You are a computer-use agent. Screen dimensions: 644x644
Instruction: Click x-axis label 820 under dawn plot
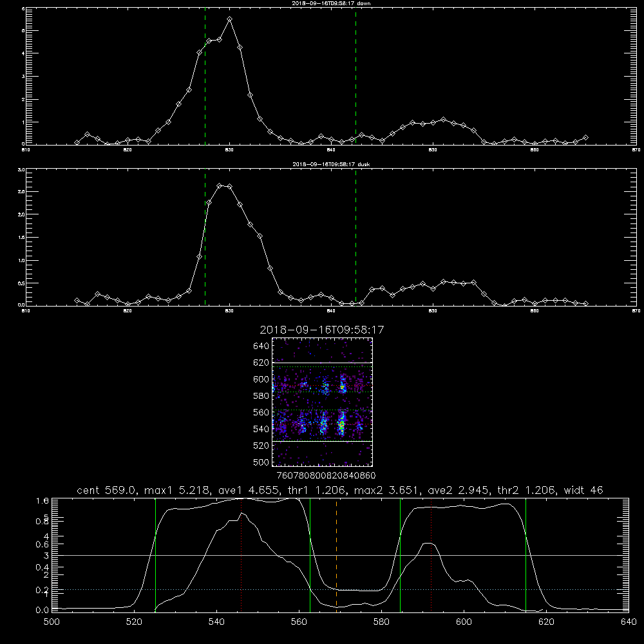128,150
